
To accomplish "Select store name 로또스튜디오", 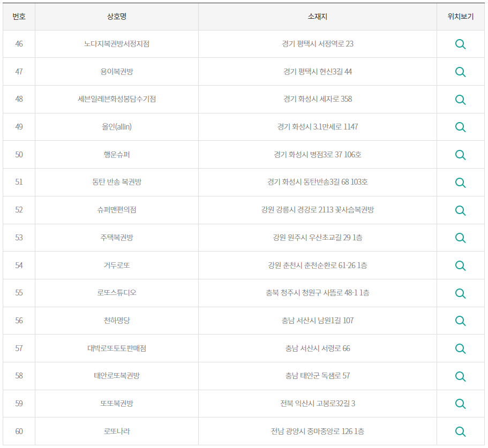I will pyautogui.click(x=117, y=293).
